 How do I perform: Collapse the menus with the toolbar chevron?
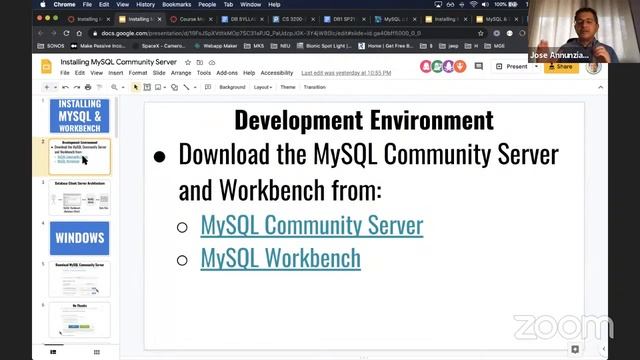coord(600,87)
